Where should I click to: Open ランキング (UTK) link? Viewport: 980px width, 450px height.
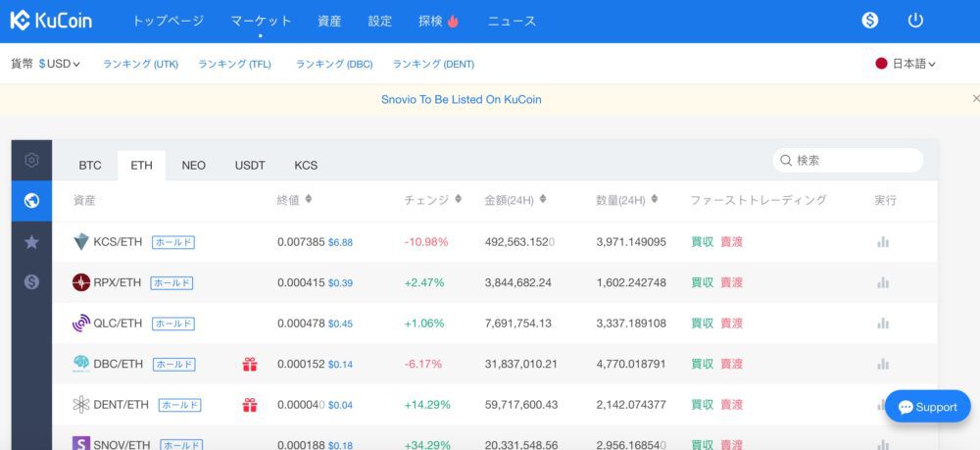click(x=140, y=64)
